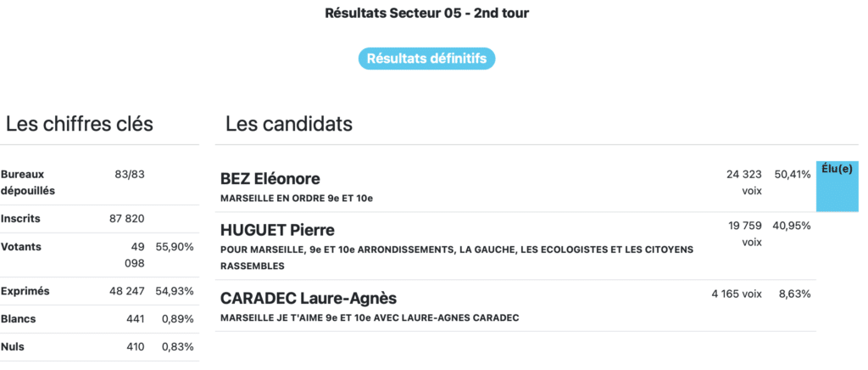Image resolution: width=868 pixels, height=370 pixels.
Task: Click the "Exprimés" row label
Action: (x=25, y=291)
